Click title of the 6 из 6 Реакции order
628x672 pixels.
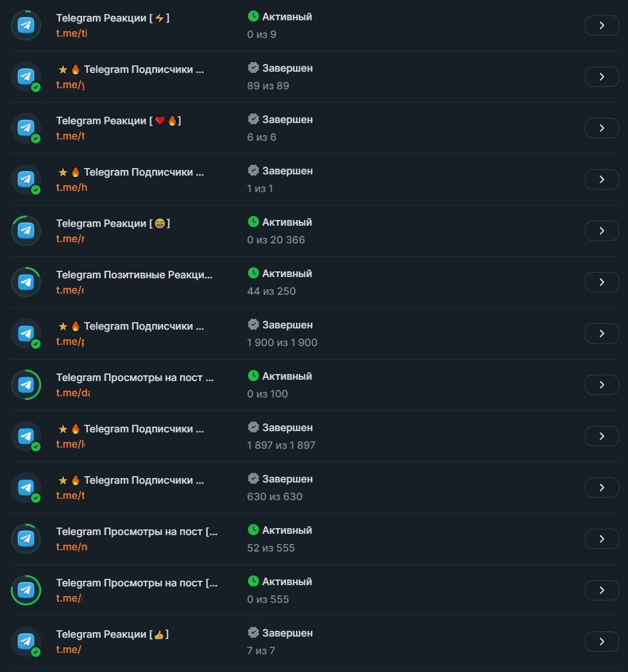click(x=119, y=120)
